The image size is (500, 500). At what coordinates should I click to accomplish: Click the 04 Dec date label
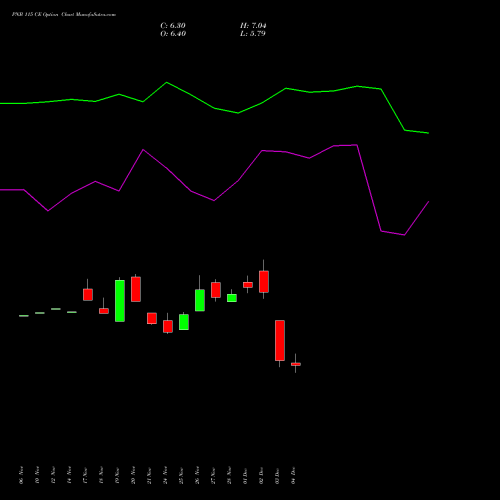click(x=293, y=475)
